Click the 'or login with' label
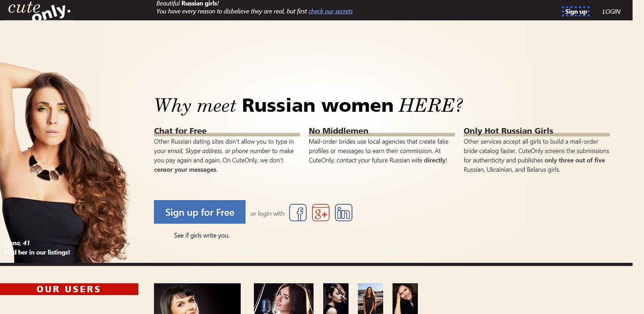This screenshot has width=644, height=314. point(267,213)
